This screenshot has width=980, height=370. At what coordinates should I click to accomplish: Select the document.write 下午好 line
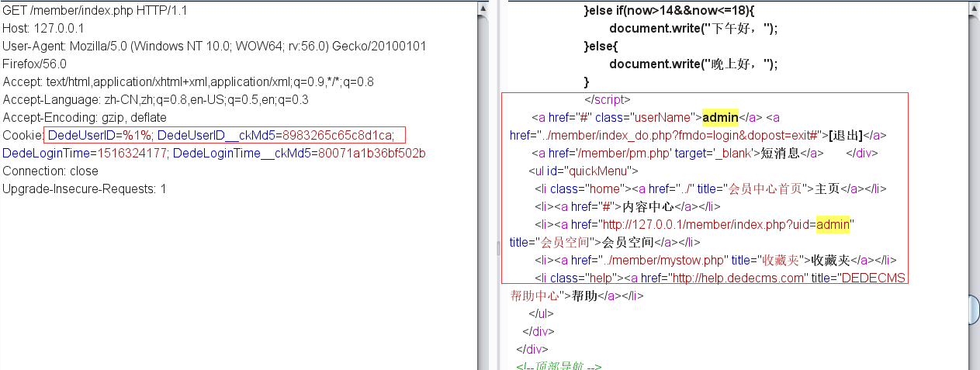694,29
